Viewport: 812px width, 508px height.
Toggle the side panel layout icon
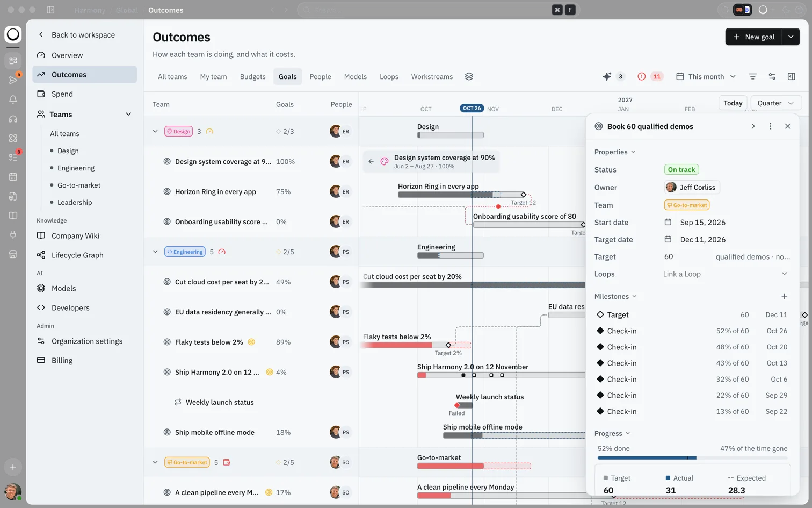pos(791,76)
